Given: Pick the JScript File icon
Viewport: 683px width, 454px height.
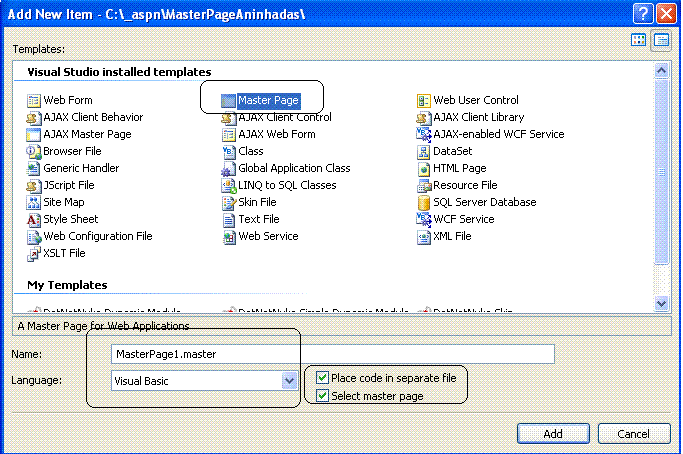Looking at the screenshot, I should click(x=34, y=186).
